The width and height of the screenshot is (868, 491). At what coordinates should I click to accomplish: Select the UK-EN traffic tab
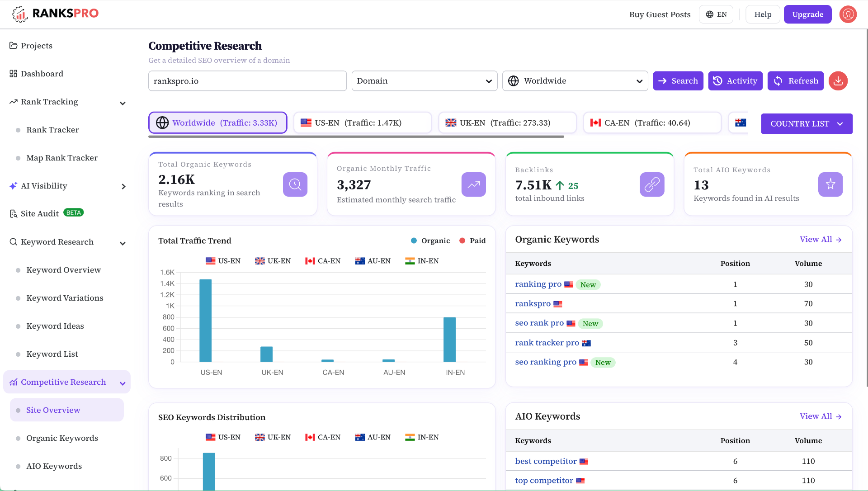[x=507, y=123]
